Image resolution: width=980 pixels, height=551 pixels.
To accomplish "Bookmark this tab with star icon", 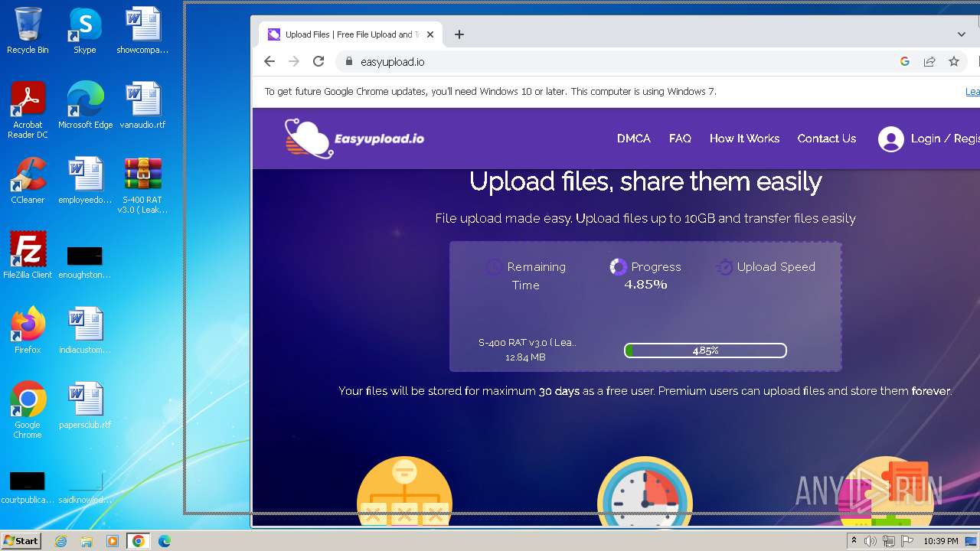I will point(954,62).
